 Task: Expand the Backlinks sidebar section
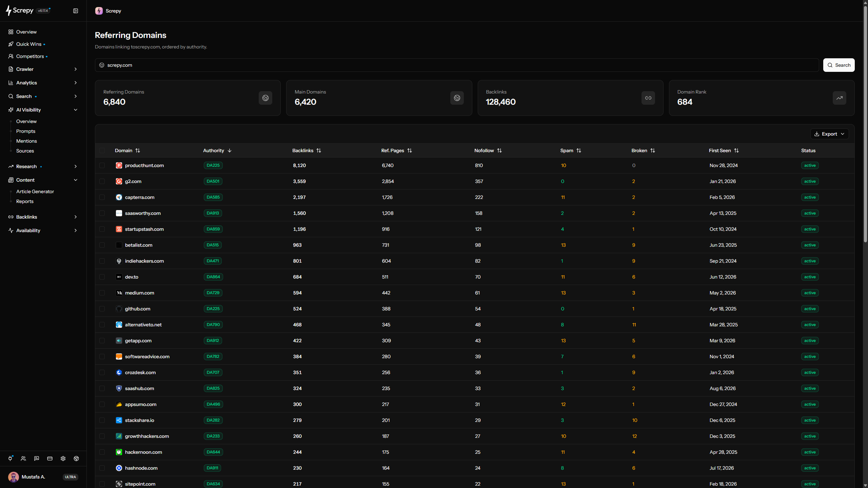tap(43, 217)
